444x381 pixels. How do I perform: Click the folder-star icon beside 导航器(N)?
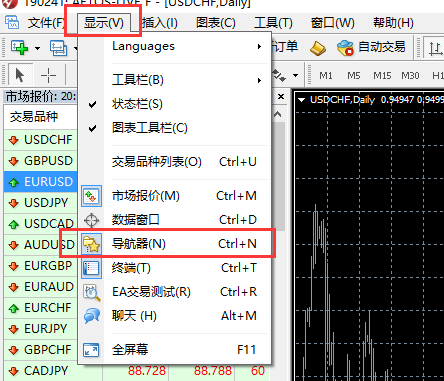click(x=91, y=244)
